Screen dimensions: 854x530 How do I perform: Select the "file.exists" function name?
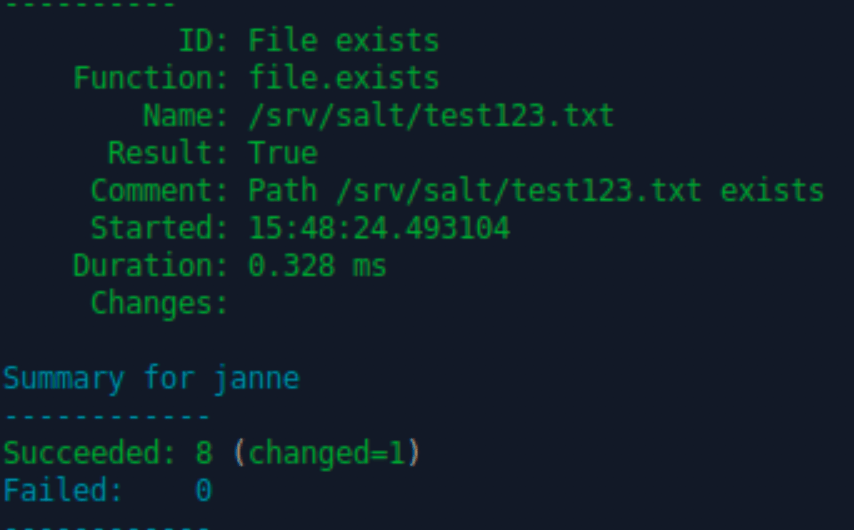[343, 78]
